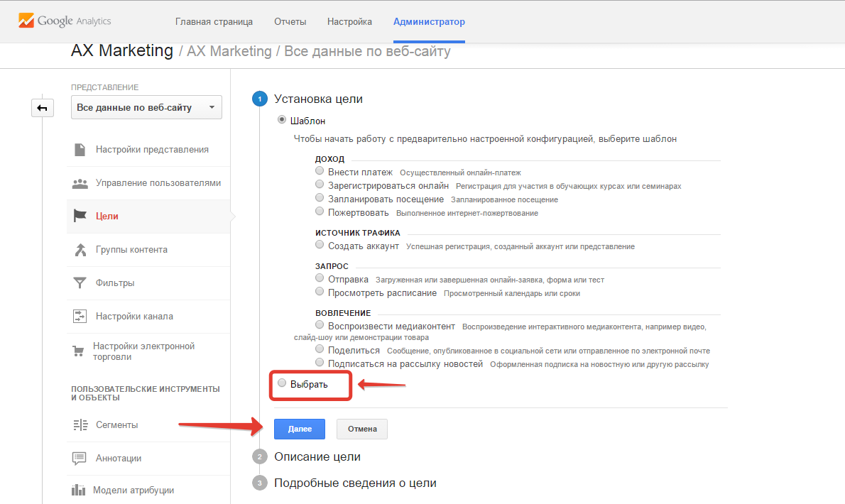Open the ecommerce settings cart icon
The height and width of the screenshot is (504, 845).
coord(79,351)
